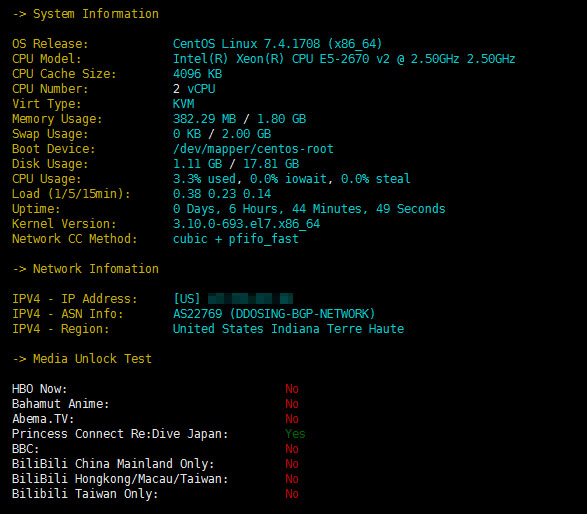Image resolution: width=587 pixels, height=514 pixels.
Task: Select the '/dev/mapper/centos-root' boot device path
Action: 253,149
